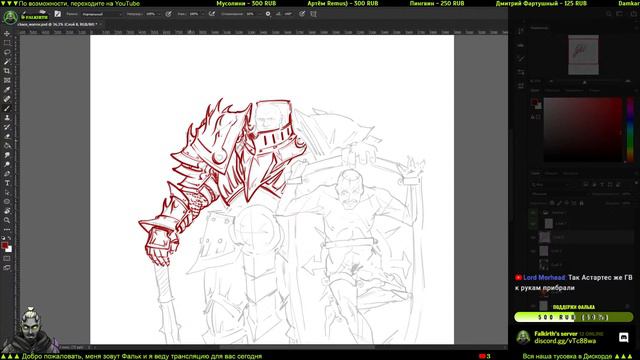Open the extra tools ellipsis menu
This screenshot has height=360, width=640.
(7, 230)
